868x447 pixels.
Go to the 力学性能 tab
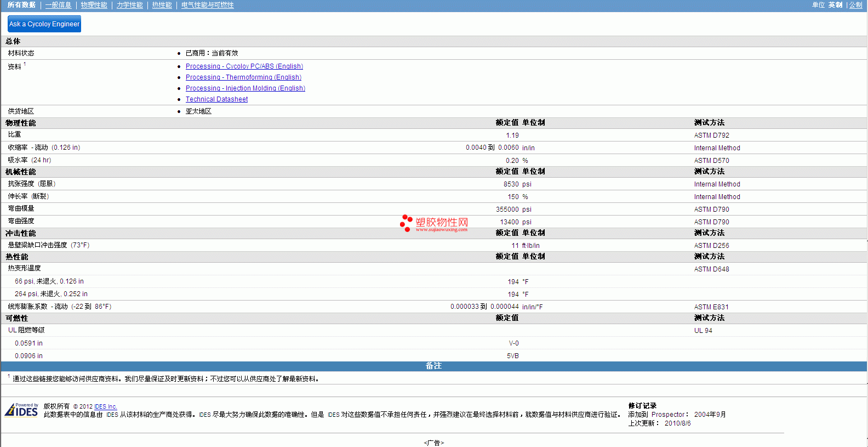coord(129,5)
